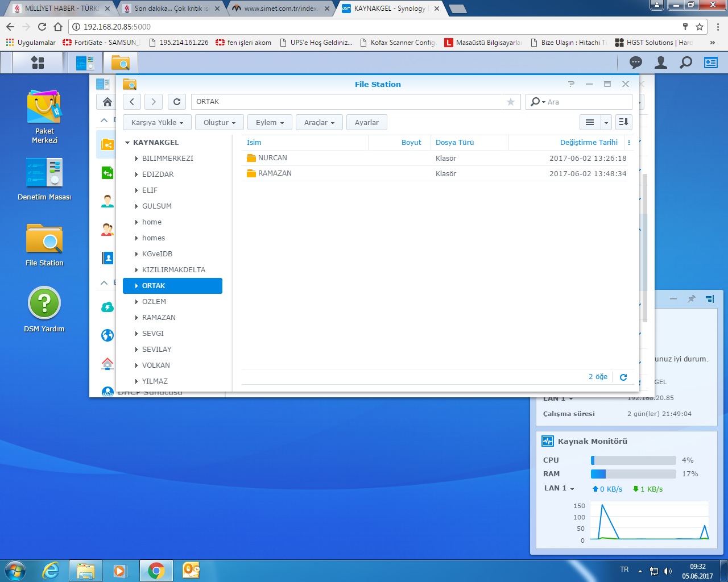
Task: Click the DSM search magnifier icon
Action: point(686,63)
